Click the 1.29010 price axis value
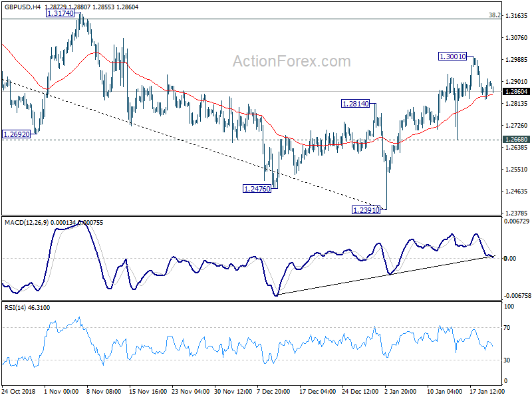 tap(517, 81)
